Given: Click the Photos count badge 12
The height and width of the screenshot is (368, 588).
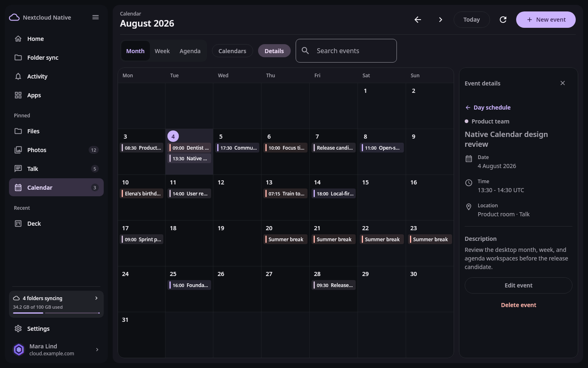Looking at the screenshot, I should tap(94, 150).
